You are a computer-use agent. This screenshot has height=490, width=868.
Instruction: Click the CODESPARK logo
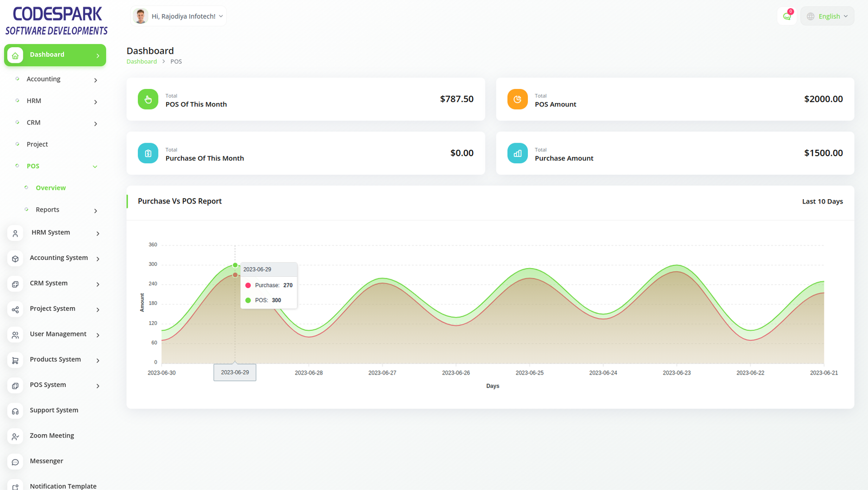pyautogui.click(x=56, y=21)
